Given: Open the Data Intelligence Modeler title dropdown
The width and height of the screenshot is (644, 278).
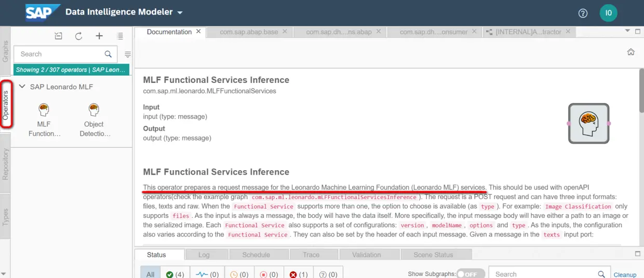Looking at the screenshot, I should point(180,12).
